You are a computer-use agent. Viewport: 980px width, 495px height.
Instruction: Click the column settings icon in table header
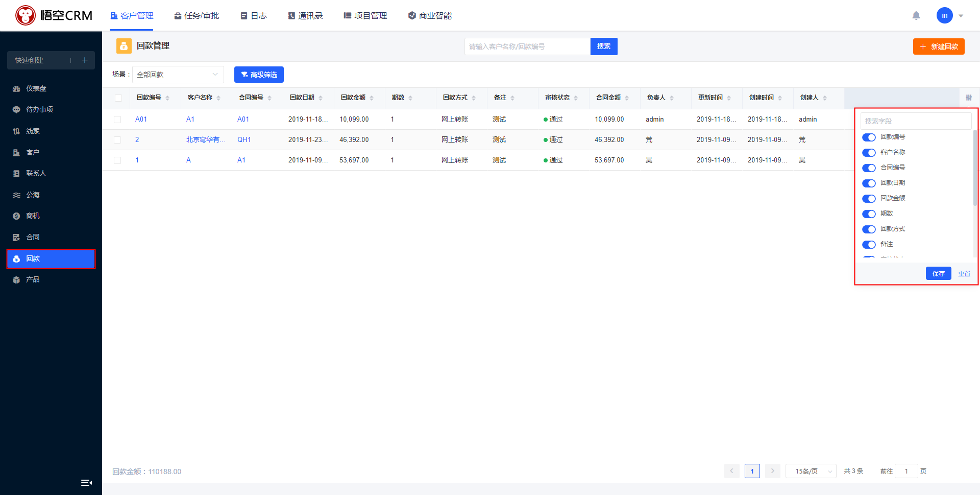tap(968, 98)
